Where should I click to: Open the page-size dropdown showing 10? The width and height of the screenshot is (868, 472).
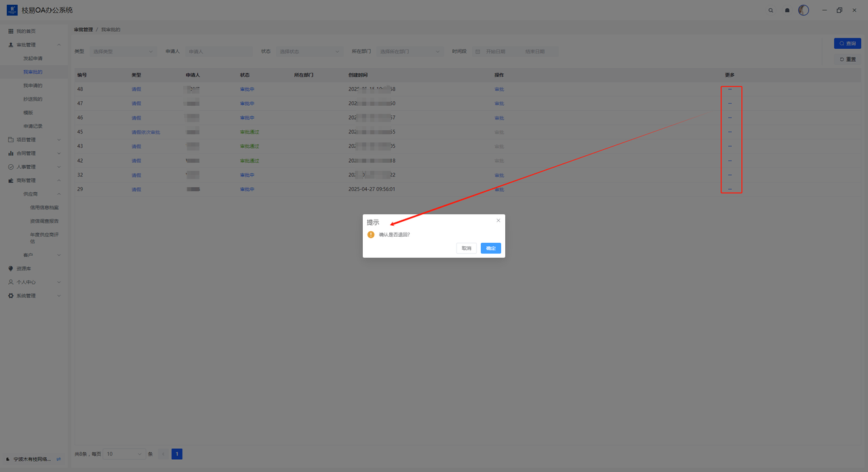pyautogui.click(x=123, y=454)
